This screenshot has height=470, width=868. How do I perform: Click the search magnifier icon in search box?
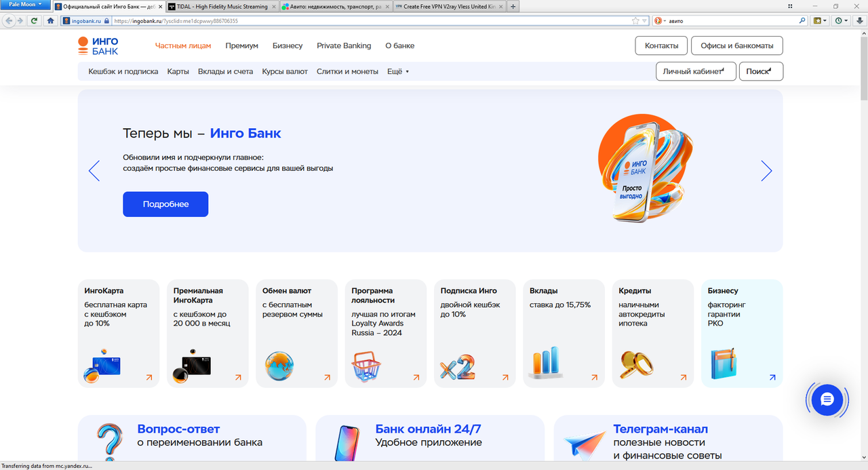803,21
